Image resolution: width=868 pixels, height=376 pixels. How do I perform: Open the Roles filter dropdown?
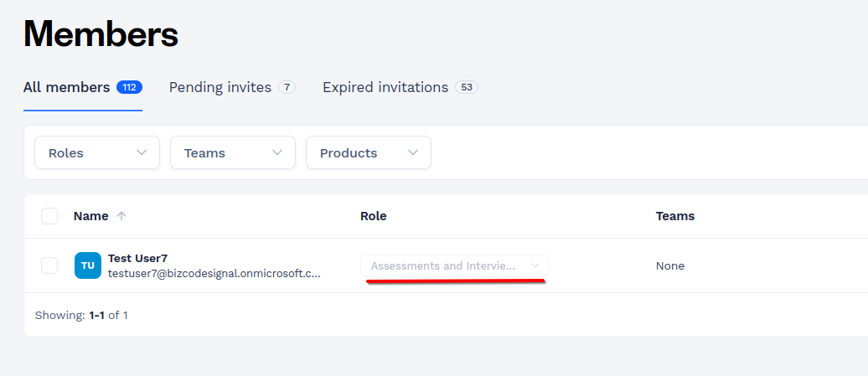click(97, 152)
